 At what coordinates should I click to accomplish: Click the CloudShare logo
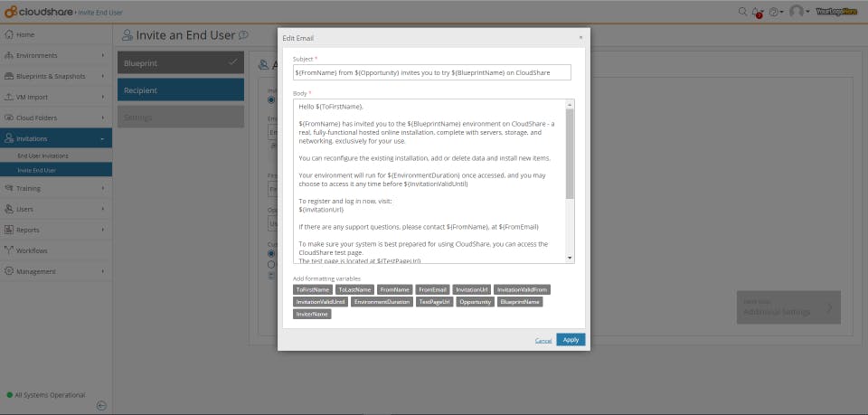39,12
